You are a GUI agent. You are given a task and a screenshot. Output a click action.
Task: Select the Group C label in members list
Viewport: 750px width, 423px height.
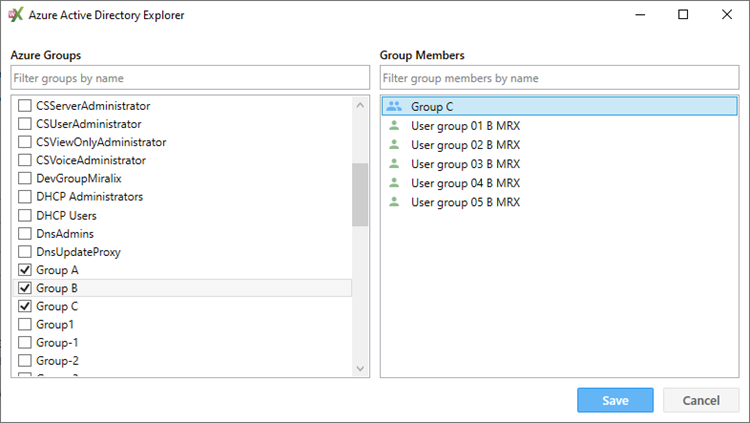coord(432,107)
